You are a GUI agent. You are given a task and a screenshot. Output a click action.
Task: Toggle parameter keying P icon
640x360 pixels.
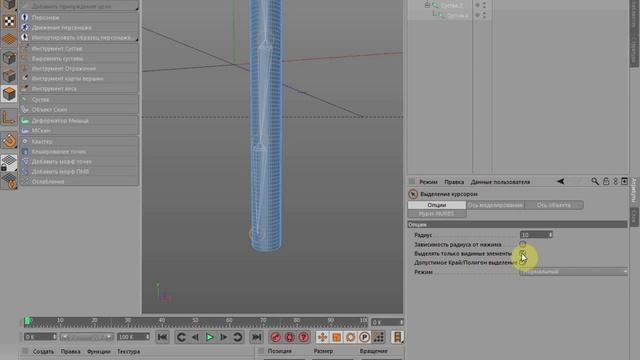pyautogui.click(x=364, y=337)
